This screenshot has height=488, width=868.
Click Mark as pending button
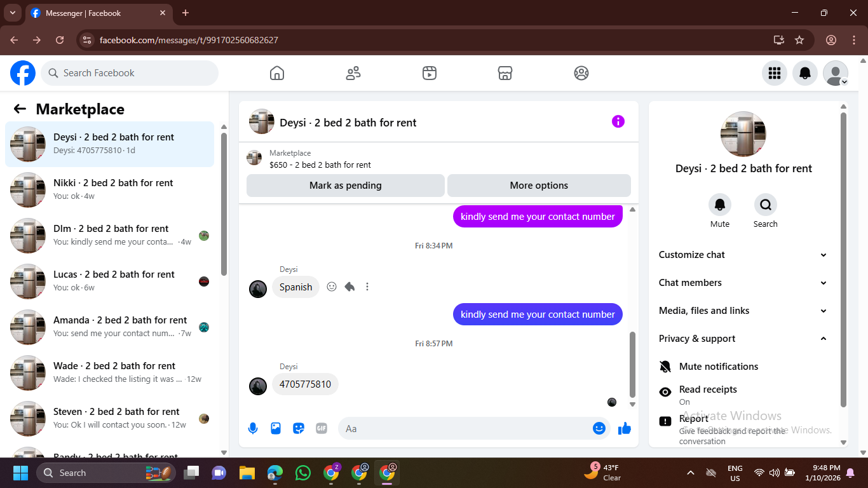point(346,186)
